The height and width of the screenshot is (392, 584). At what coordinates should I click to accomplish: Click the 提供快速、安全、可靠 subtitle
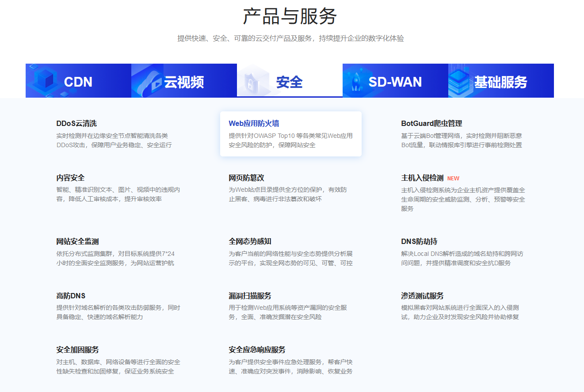pos(290,38)
